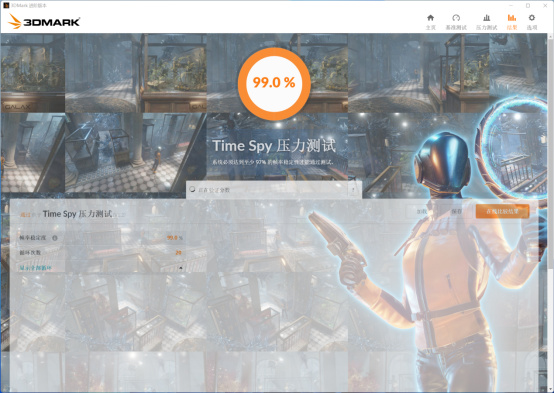Viewport: 554px width, 393px height.
Task: Click the loop count value 20
Action: point(178,253)
